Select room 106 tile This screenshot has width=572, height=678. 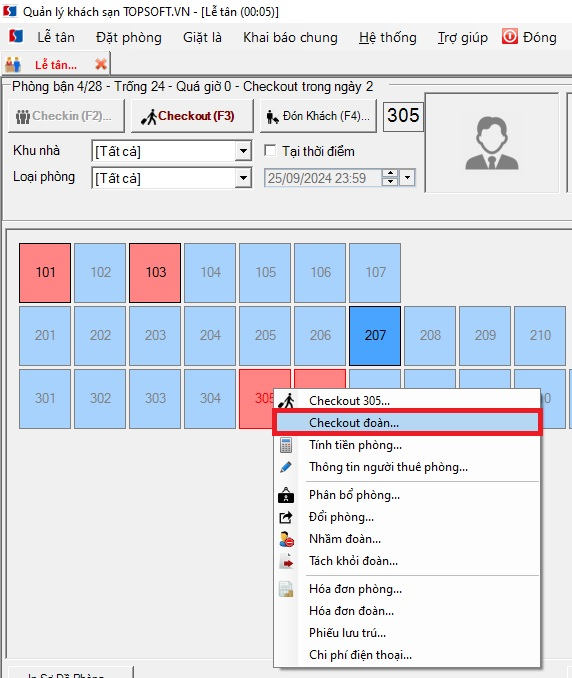click(320, 273)
